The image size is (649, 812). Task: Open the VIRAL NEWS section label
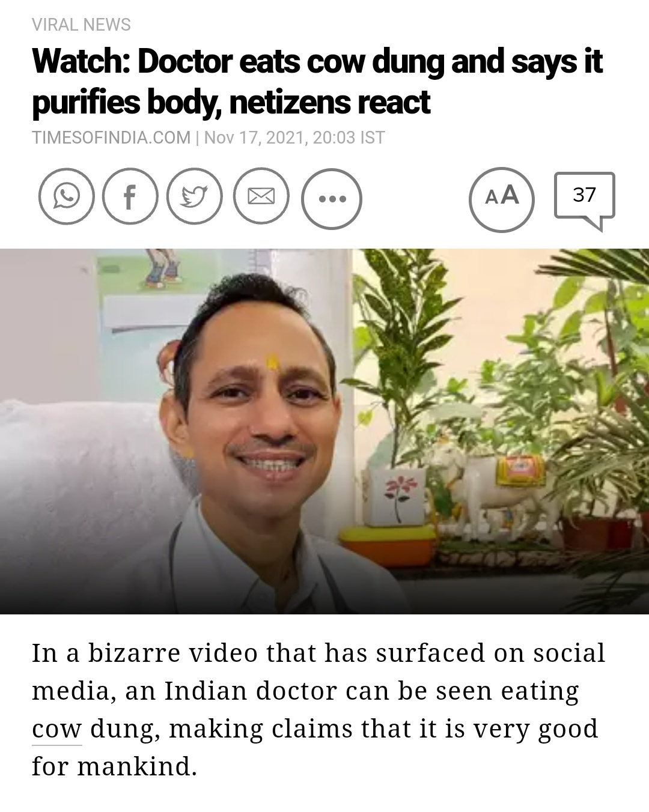click(81, 25)
